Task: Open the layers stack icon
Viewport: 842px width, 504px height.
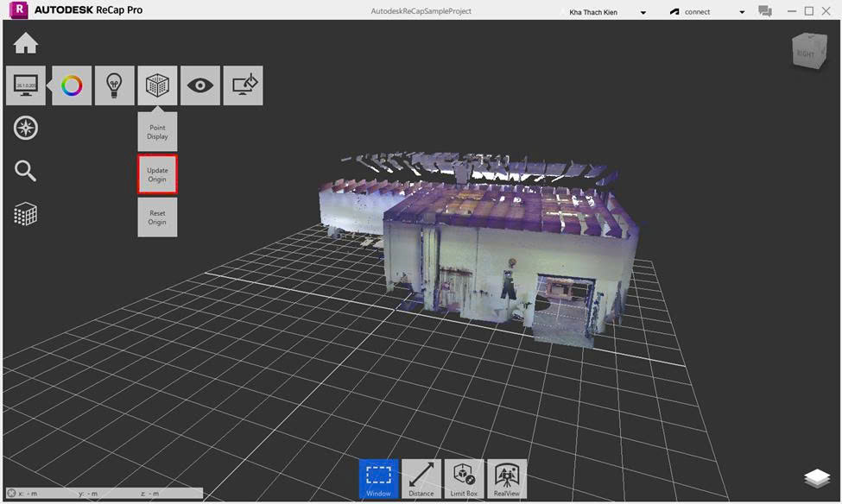Action: pyautogui.click(x=817, y=478)
